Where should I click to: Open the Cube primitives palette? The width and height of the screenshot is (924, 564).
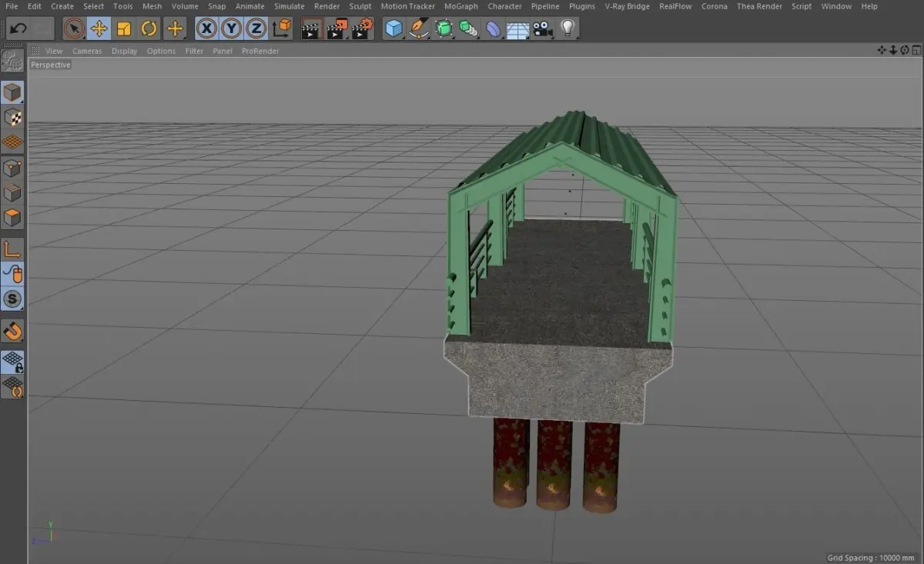[x=394, y=29]
